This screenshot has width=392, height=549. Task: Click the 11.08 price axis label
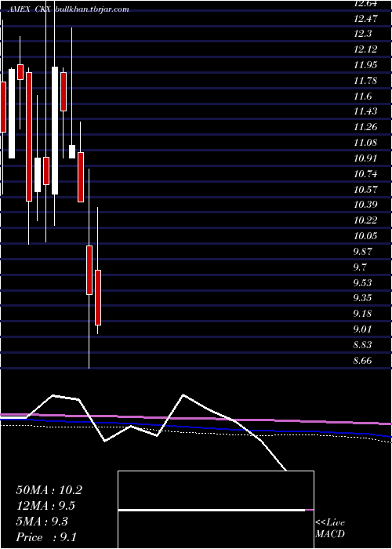click(x=365, y=143)
